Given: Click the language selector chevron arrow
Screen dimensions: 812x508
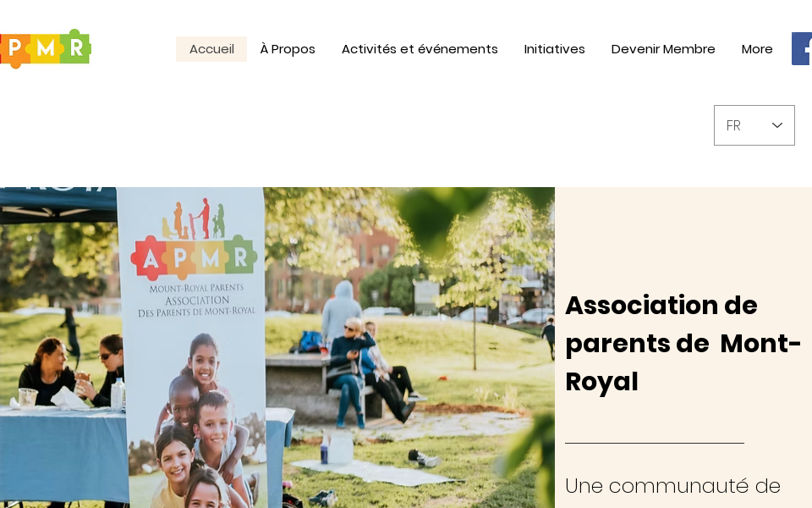Looking at the screenshot, I should [x=776, y=125].
